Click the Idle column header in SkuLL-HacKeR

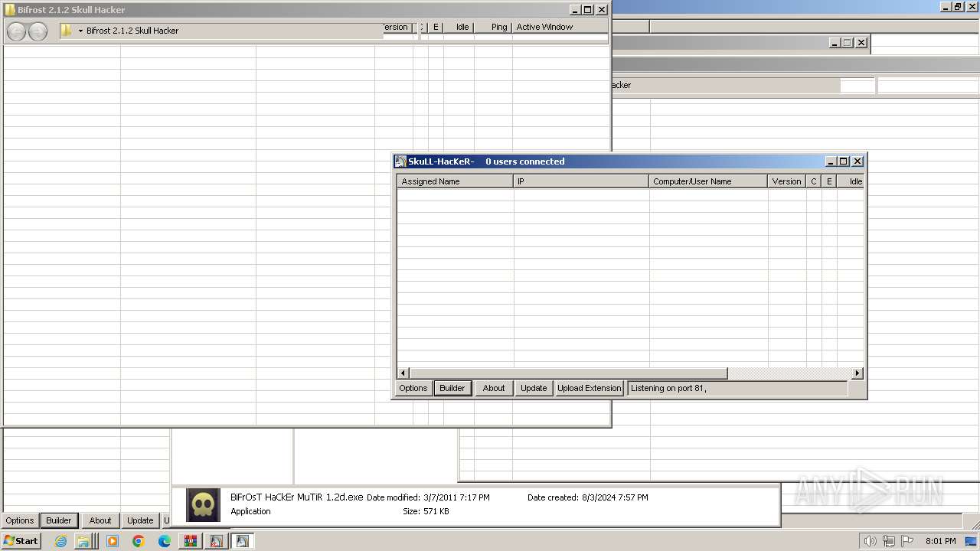pos(851,181)
